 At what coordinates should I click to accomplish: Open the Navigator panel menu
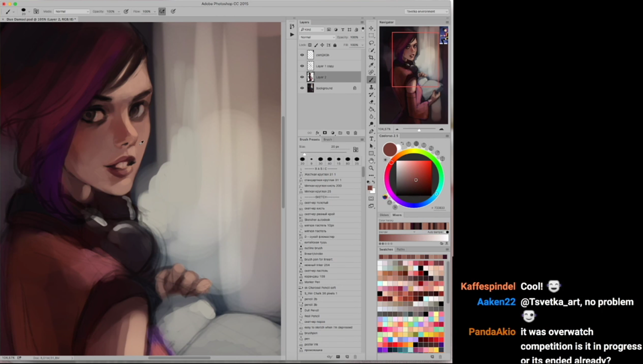[x=447, y=22]
